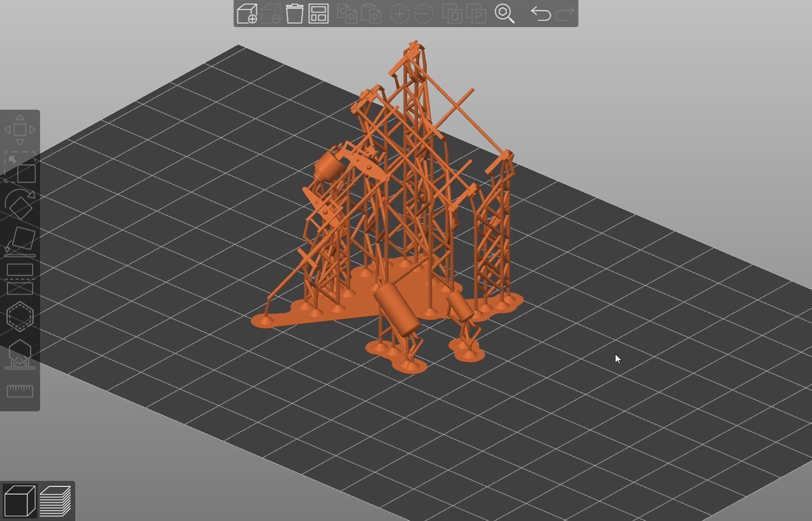
Task: Select the Scale gizmo tool
Action: (20, 167)
